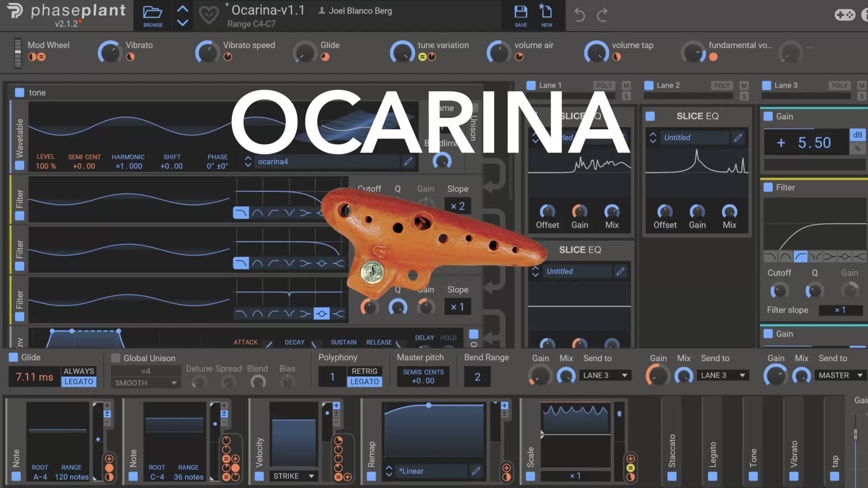Click Lane 1 mute M button

point(626,85)
